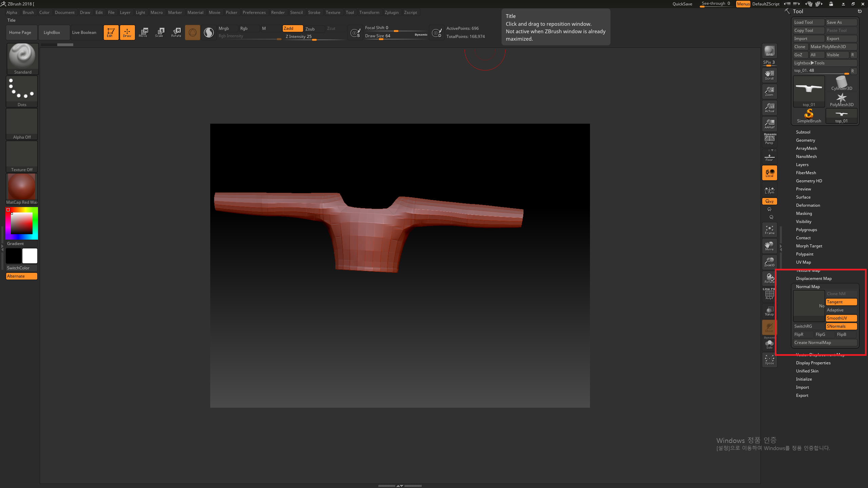Select the Cylinder3D tool thumbnail

841,84
